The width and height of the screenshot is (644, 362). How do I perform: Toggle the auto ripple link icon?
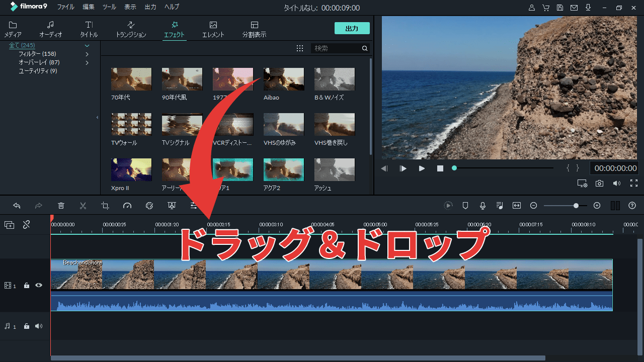(27, 225)
